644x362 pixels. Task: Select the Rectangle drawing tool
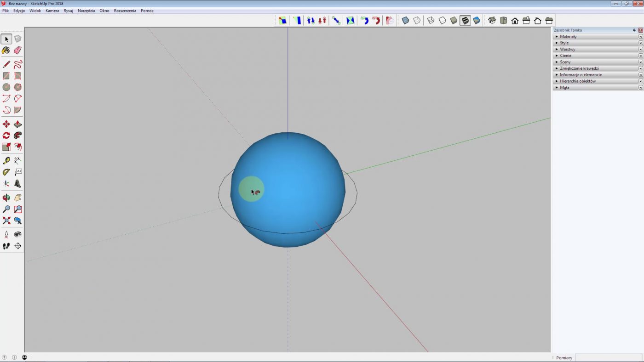(6, 75)
